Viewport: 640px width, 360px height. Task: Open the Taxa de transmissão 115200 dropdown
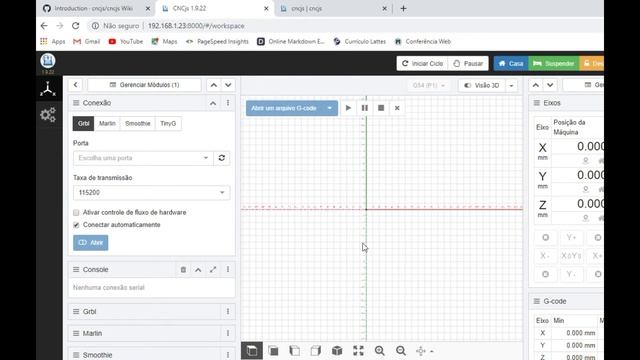tap(151, 193)
